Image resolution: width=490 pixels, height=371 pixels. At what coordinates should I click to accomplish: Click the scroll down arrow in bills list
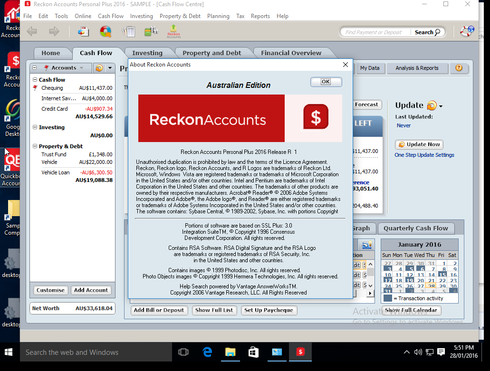(370, 286)
